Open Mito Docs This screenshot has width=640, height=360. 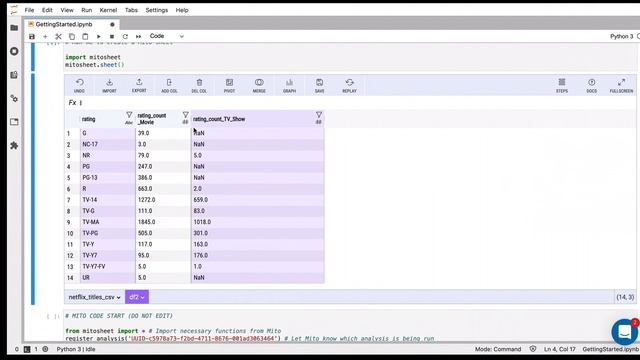click(x=592, y=86)
